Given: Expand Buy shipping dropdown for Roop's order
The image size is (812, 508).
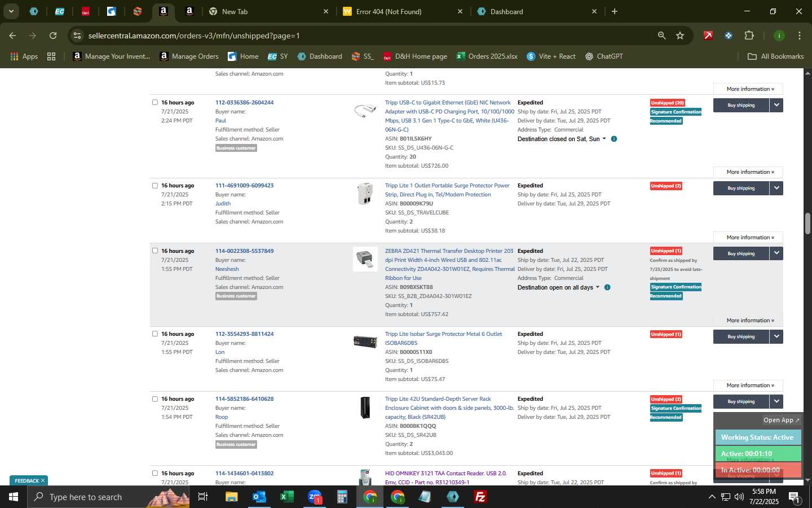Looking at the screenshot, I should click(x=776, y=401).
